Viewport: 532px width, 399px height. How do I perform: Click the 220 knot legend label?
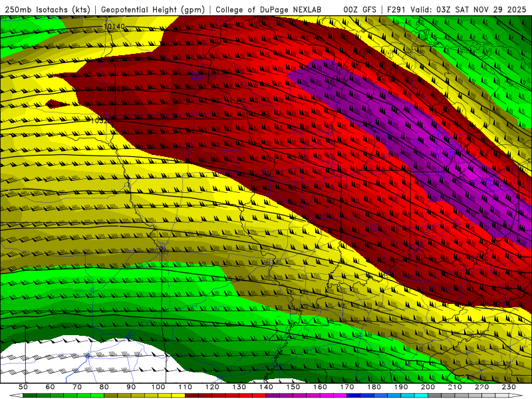(481, 387)
